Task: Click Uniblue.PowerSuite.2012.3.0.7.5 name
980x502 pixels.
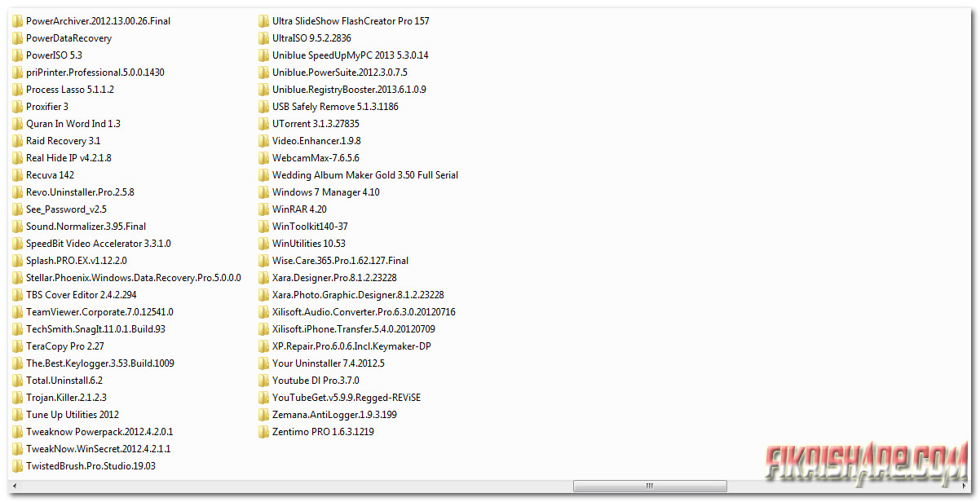Action: pos(340,73)
